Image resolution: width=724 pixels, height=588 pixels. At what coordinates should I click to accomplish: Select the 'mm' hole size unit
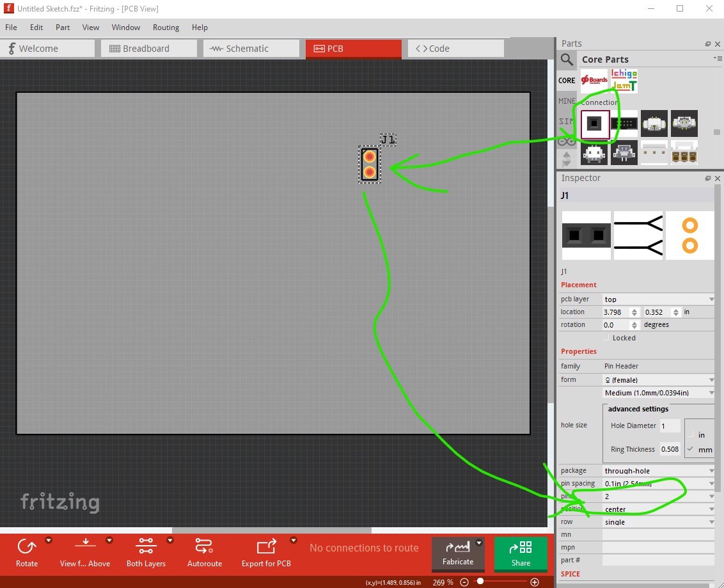[691, 449]
